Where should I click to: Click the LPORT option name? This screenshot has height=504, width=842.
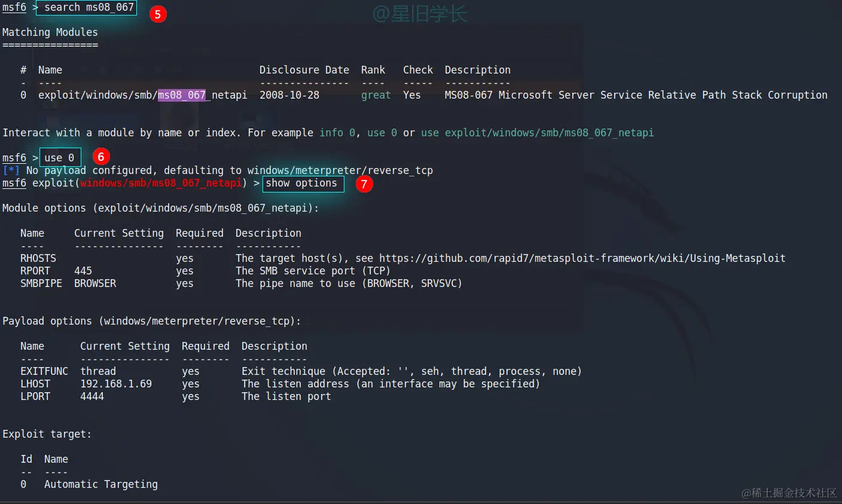pyautogui.click(x=35, y=396)
